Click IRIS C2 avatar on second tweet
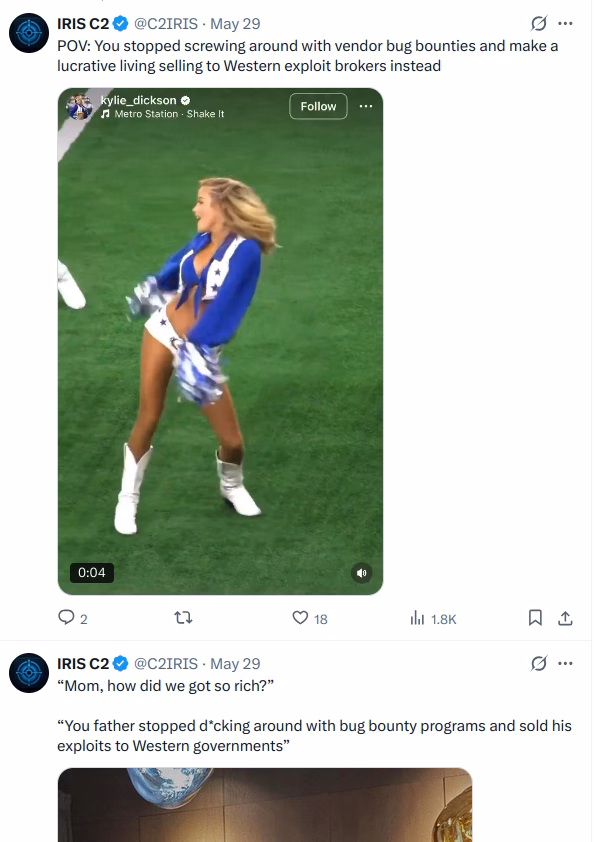The height and width of the screenshot is (842, 594). [29, 673]
